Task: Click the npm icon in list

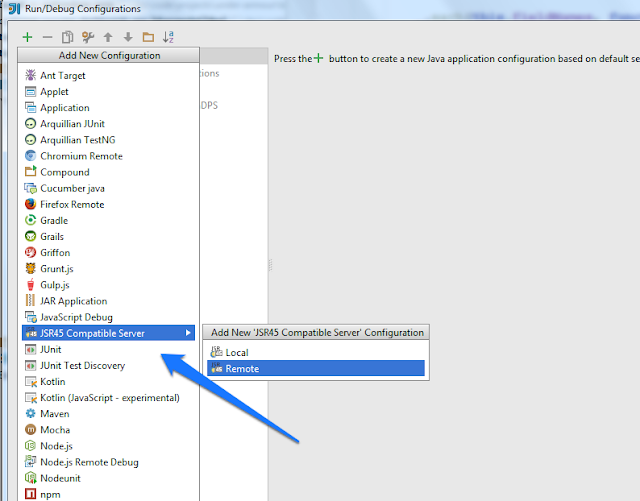Action: (31, 494)
